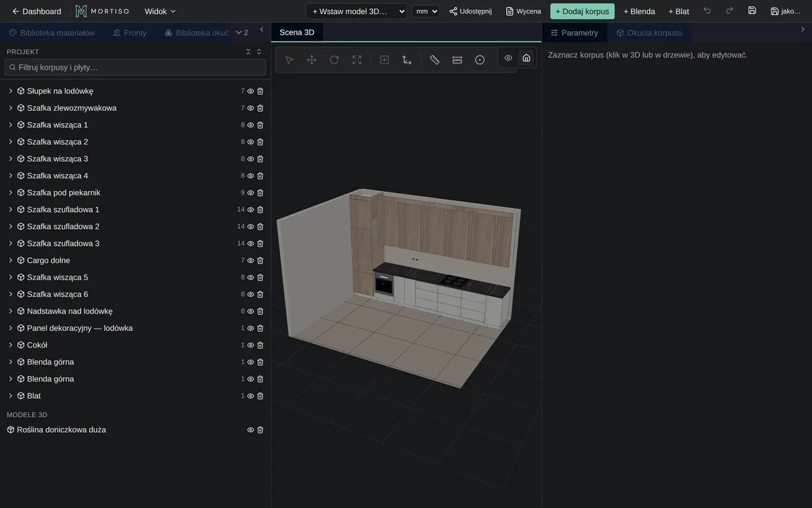Click the Filtruj korpusy i płyty search field
Viewport: 812px width, 508px height.
(x=135, y=67)
